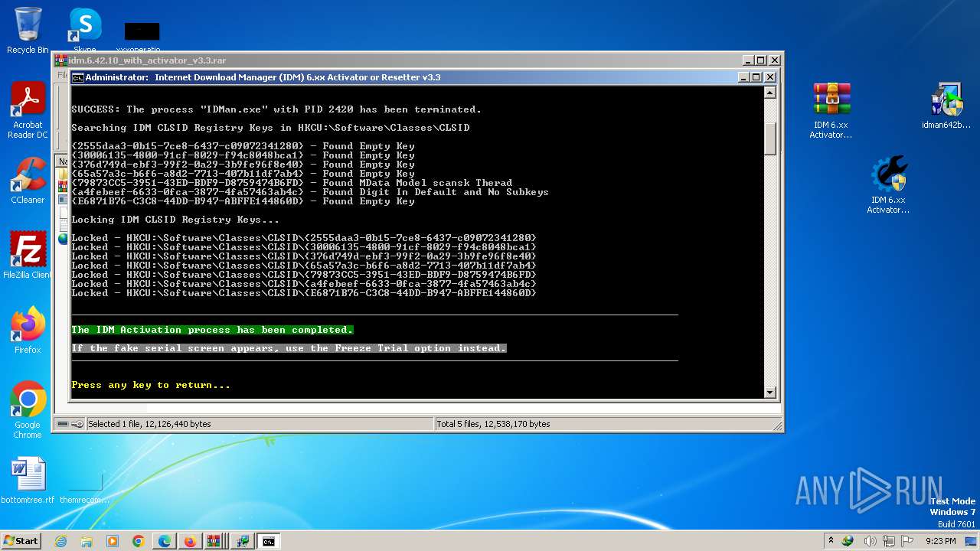Select the idman642b installer desktop icon

[x=946, y=106]
